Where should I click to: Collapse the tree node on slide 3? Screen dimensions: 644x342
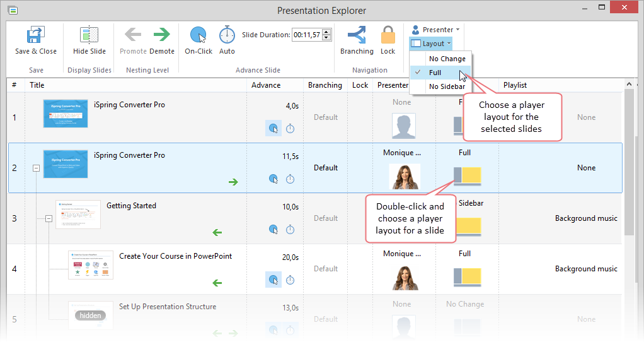click(x=49, y=218)
